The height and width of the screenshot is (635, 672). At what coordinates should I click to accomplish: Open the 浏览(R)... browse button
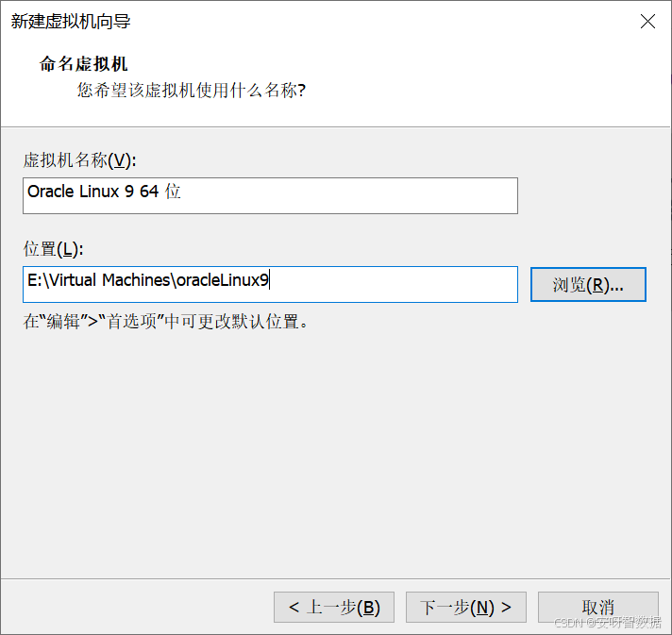tap(588, 285)
